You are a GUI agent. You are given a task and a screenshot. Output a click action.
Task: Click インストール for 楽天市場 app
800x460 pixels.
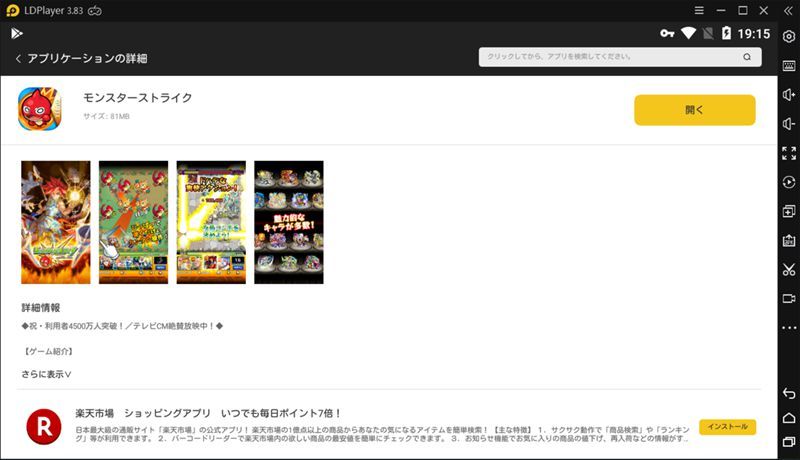[727, 427]
